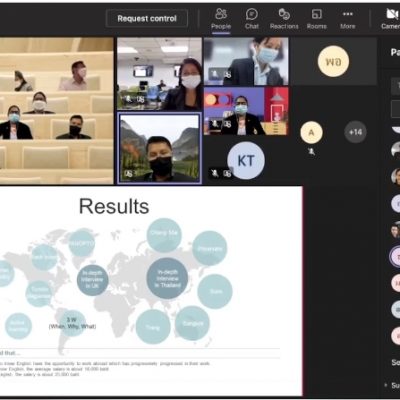
Task: Expand the suggestions section at panel bottom
Action: click(x=393, y=385)
